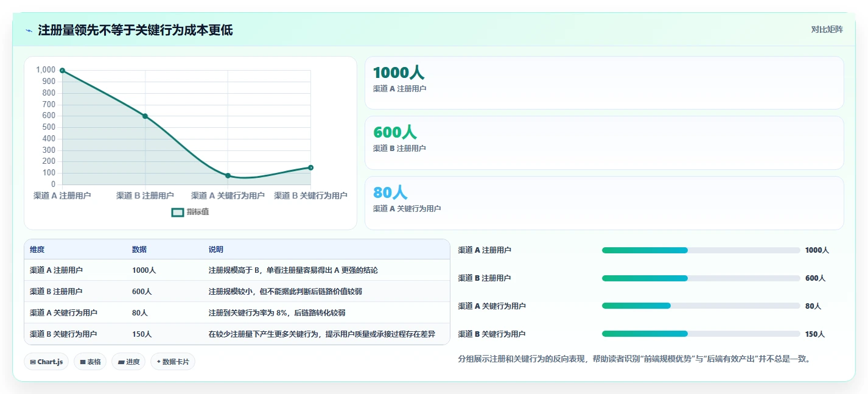Click the title 注册量领先不等于关键行为成本更低
The width and height of the screenshot is (868, 394).
point(135,30)
